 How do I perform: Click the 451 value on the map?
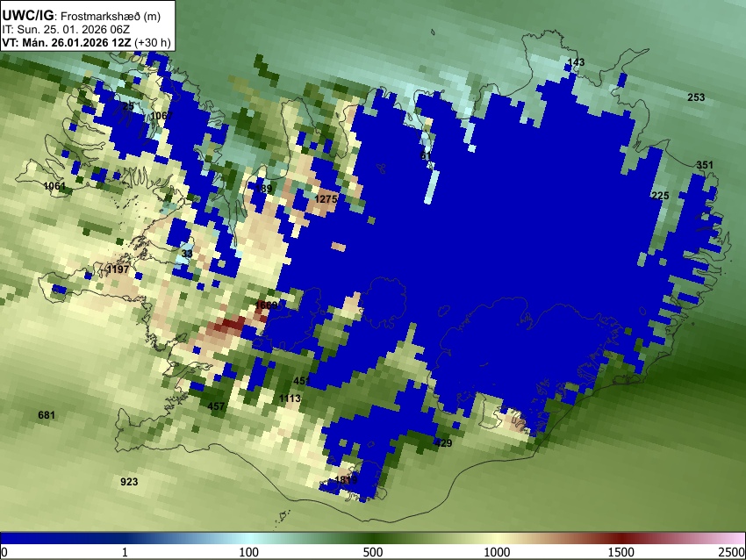(x=302, y=381)
